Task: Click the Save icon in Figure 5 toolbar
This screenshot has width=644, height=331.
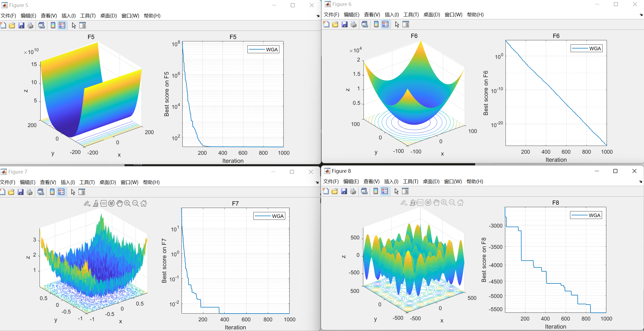Action: [x=21, y=26]
